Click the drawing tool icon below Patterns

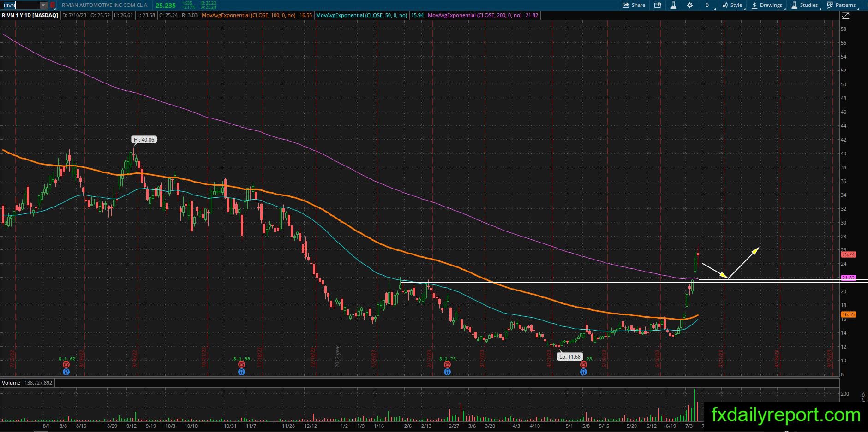[845, 16]
